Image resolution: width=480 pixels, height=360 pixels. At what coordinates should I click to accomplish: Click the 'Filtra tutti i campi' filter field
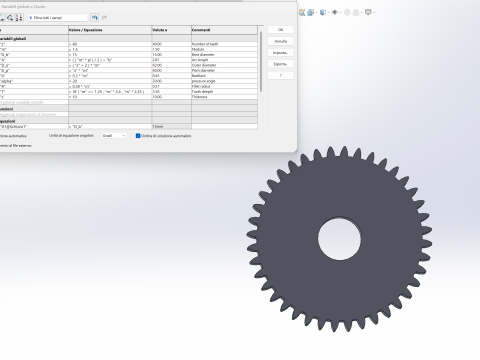click(x=57, y=18)
